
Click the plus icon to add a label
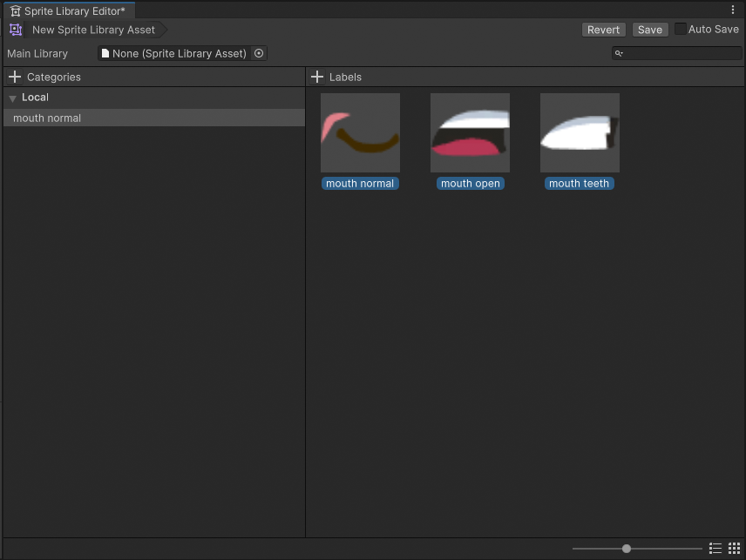click(316, 77)
